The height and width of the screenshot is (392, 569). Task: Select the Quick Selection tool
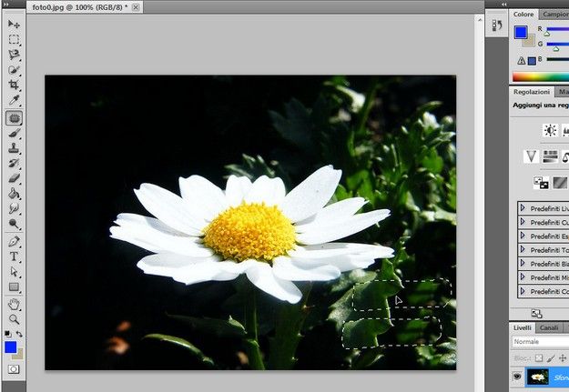14,70
